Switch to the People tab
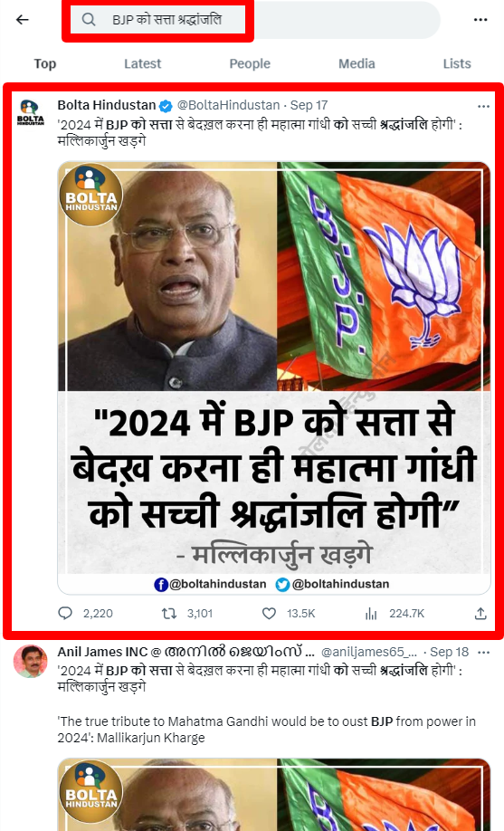 pos(250,63)
